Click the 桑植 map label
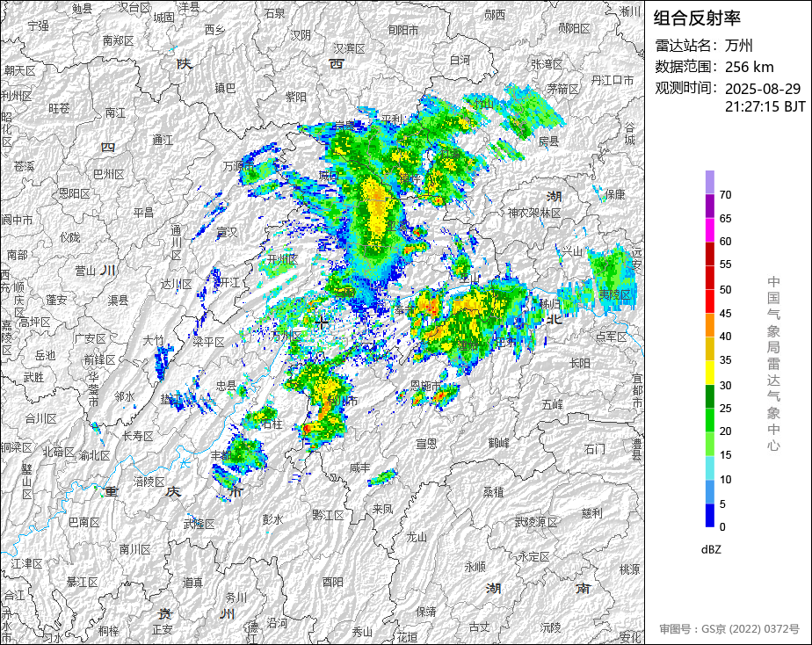Viewport: 812px width, 645px height. click(x=494, y=492)
